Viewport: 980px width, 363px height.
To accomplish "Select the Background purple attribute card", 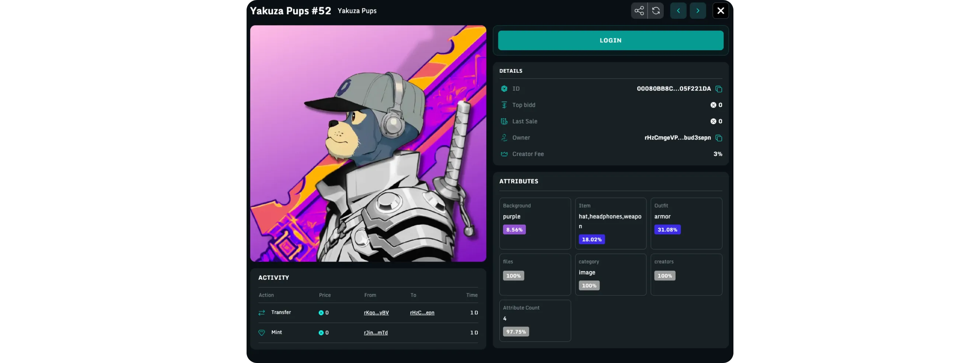I will coord(534,223).
